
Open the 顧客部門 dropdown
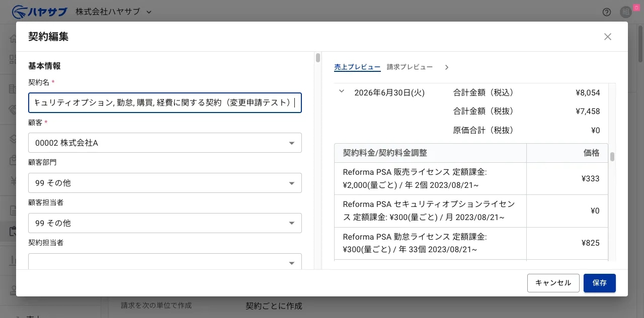[165, 183]
